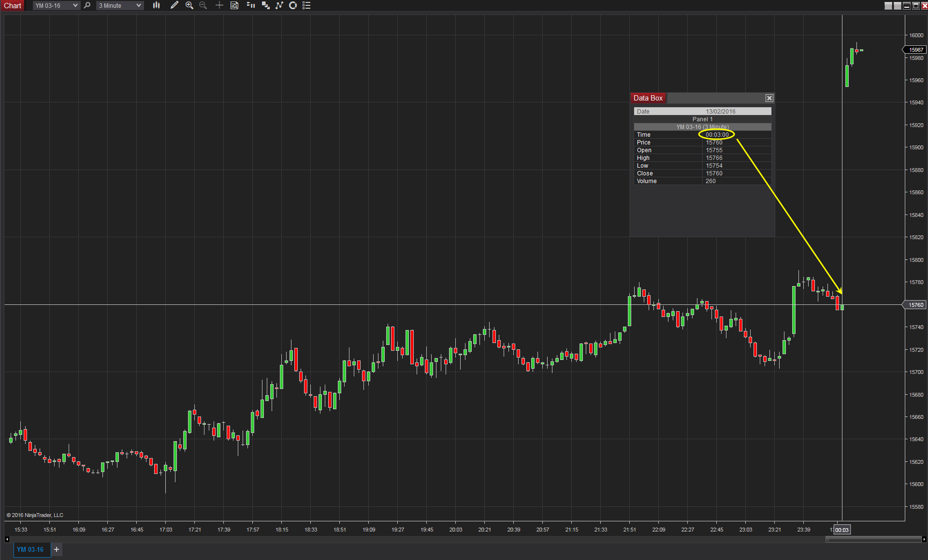The image size is (928, 560).
Task: Open the strategies circular arrow icon
Action: [x=292, y=5]
